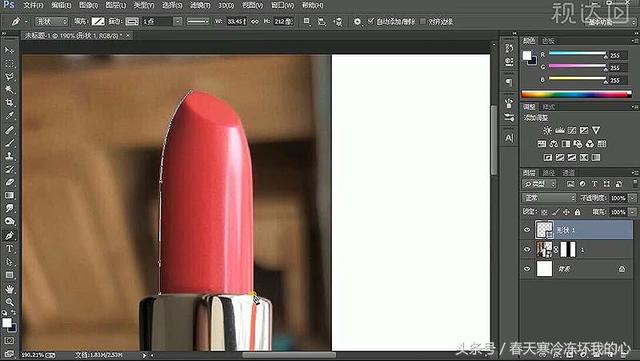
Task: Select the Dodge tool
Action: 9,221
